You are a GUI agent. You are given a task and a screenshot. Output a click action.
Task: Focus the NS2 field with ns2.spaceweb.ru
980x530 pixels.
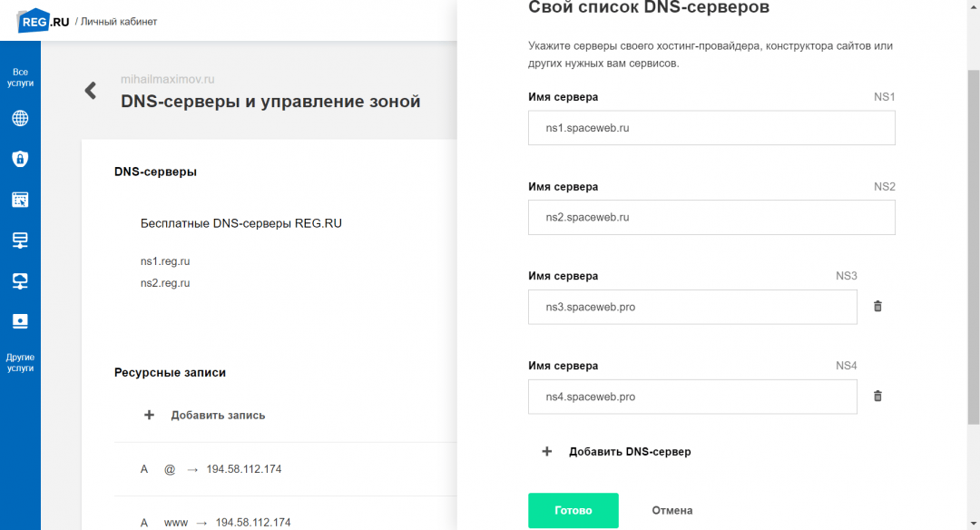click(711, 218)
